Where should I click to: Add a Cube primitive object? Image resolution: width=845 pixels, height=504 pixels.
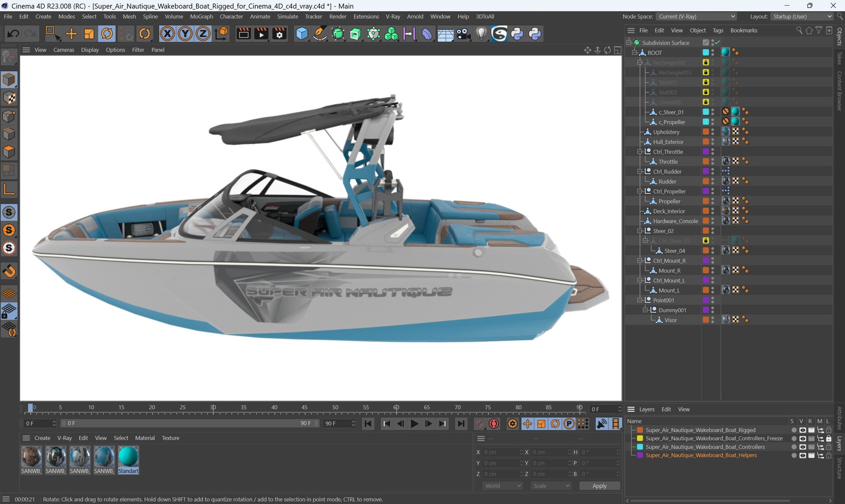[x=302, y=34]
